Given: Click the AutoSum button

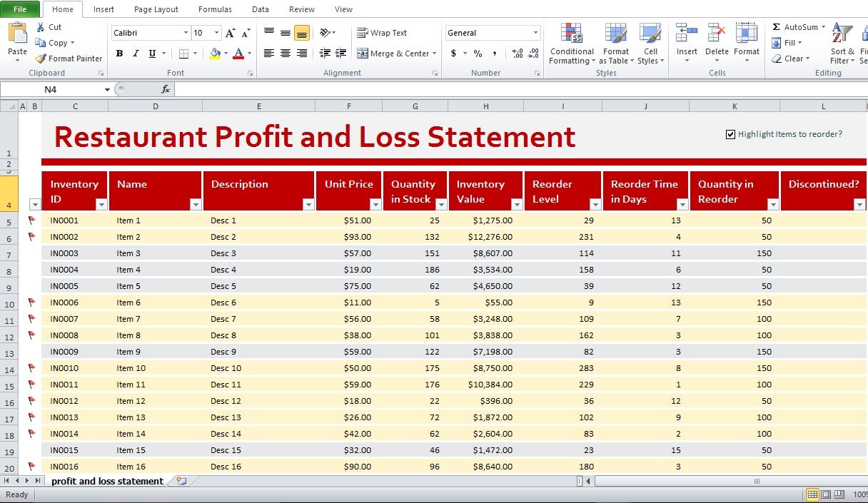Looking at the screenshot, I should pyautogui.click(x=795, y=27).
